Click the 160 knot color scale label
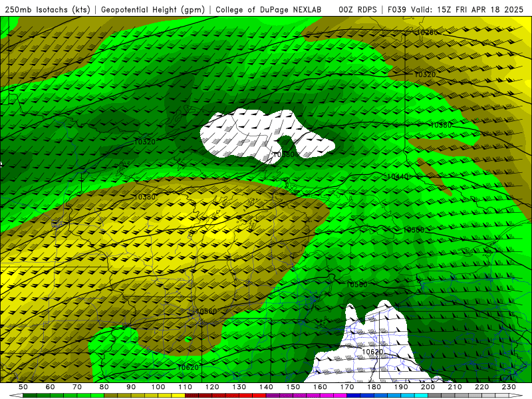This screenshot has height=399, width=532. (x=320, y=387)
